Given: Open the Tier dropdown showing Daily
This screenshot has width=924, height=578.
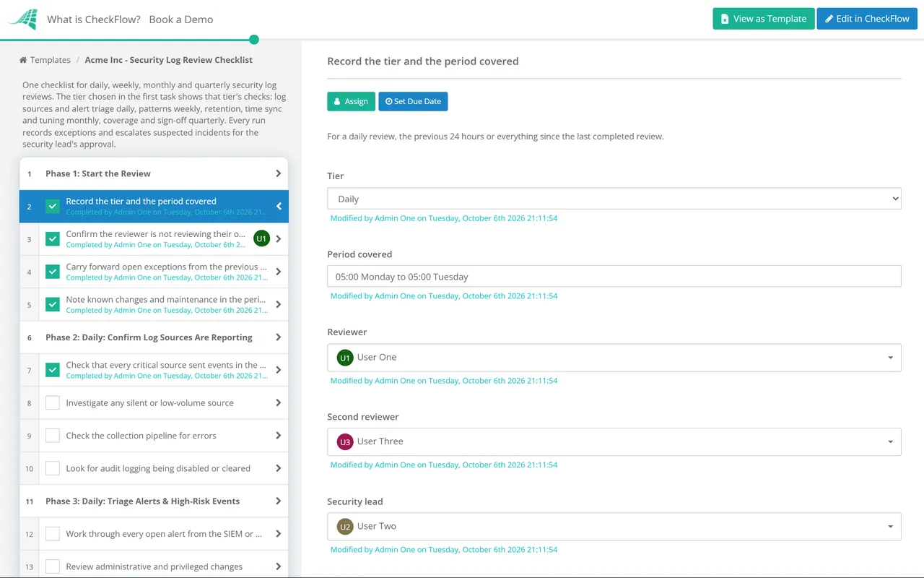Looking at the screenshot, I should 614,199.
